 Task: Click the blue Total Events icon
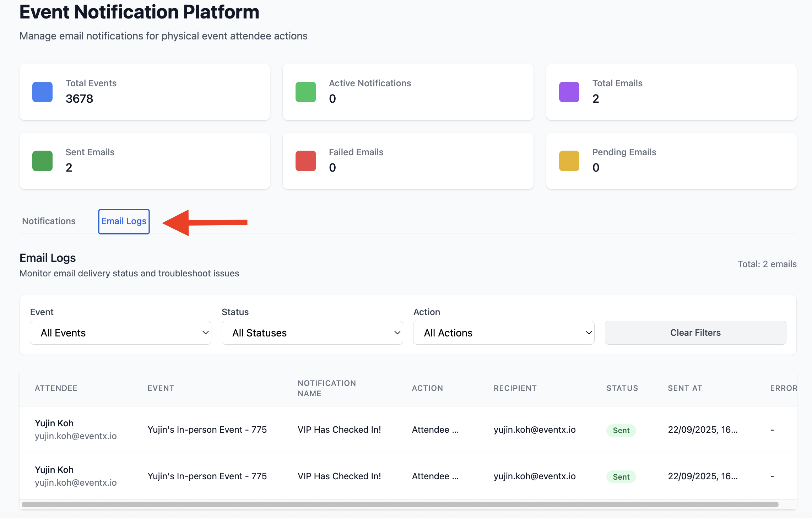42,92
